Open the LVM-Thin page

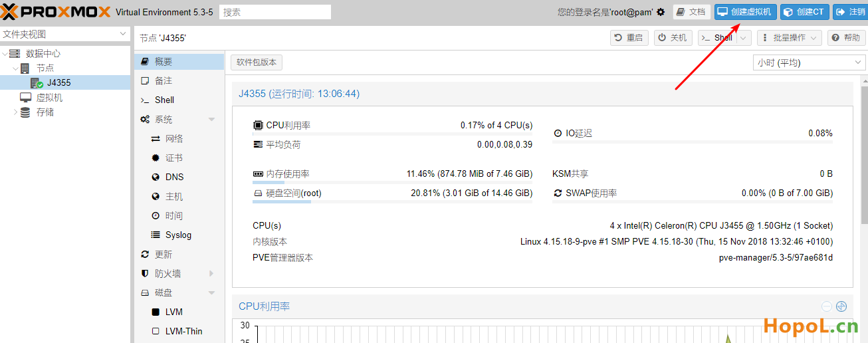coord(179,332)
